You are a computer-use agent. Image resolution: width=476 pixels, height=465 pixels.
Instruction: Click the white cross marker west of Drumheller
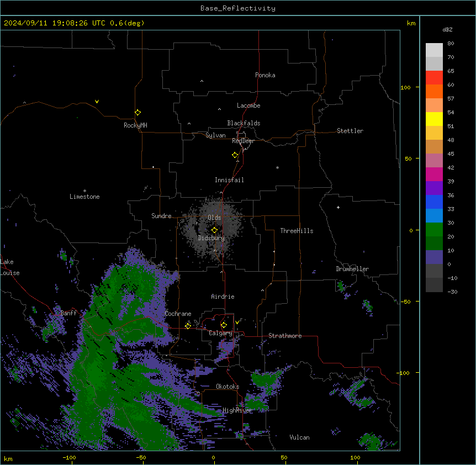click(x=338, y=207)
